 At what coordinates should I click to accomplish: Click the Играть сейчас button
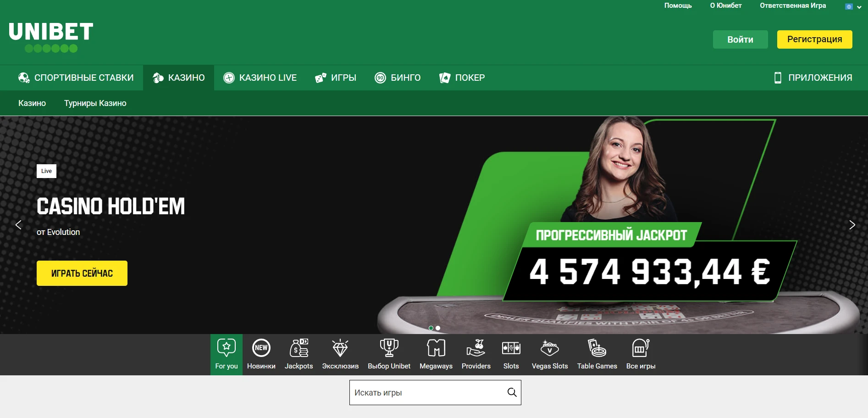click(82, 273)
